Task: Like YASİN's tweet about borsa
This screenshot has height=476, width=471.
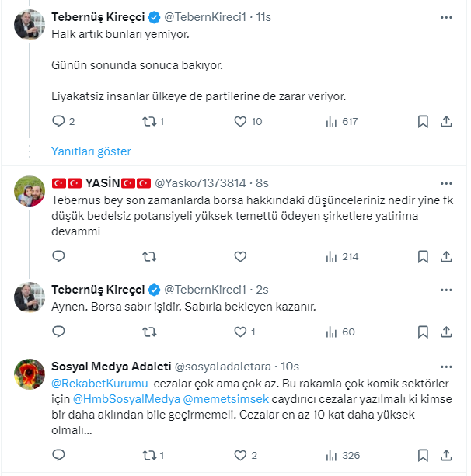Action: (240, 256)
